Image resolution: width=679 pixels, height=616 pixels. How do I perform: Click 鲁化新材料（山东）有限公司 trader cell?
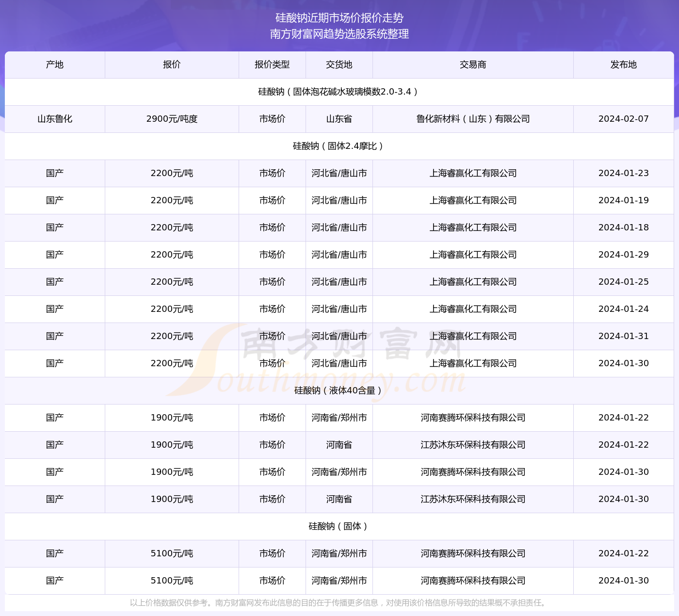pos(473,119)
